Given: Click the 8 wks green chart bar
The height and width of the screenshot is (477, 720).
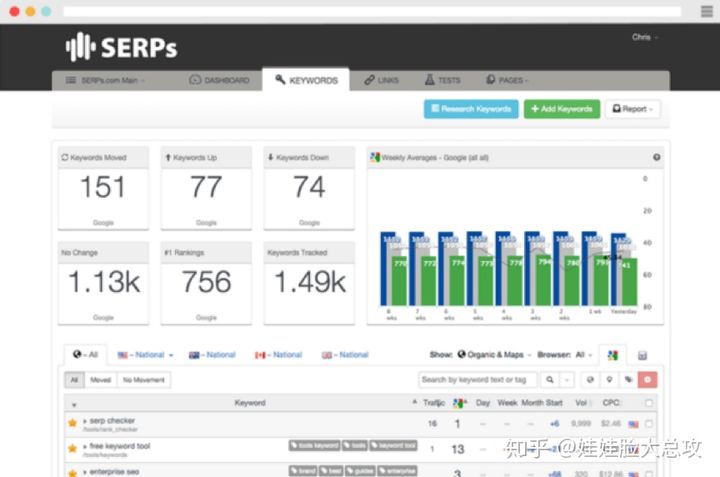Looking at the screenshot, I should click(399, 281).
